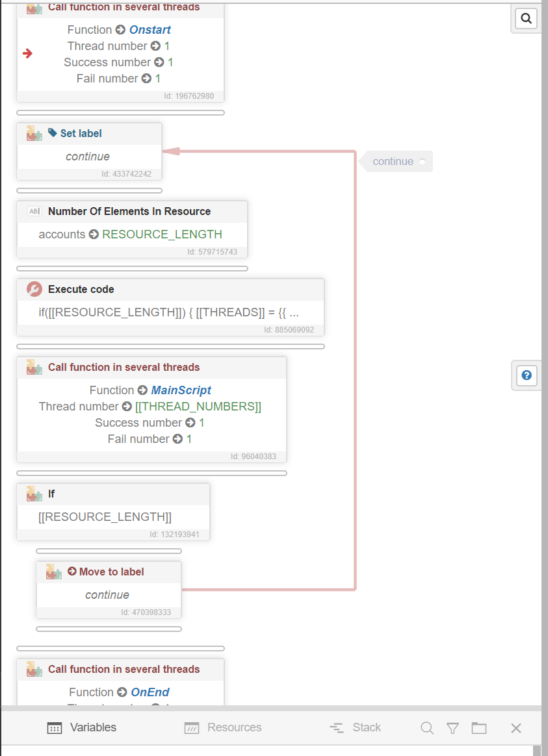548x756 pixels.
Task: Open the Onstart function link
Action: pos(150,30)
